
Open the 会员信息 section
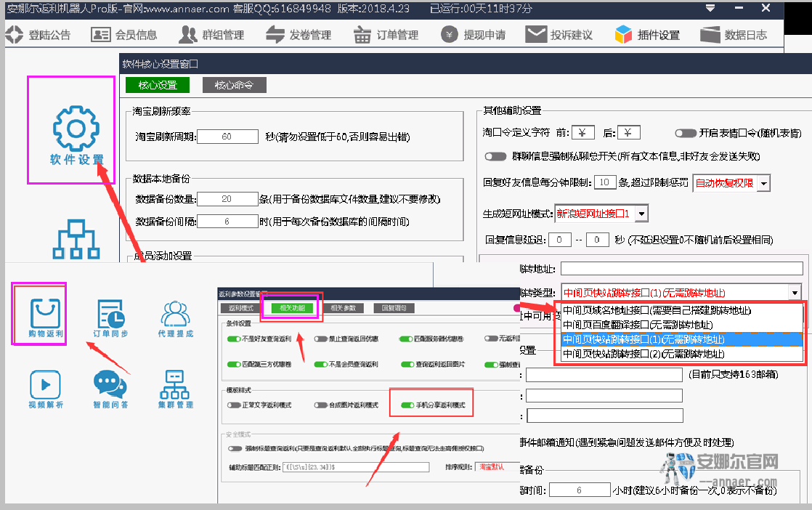pyautogui.click(x=123, y=35)
